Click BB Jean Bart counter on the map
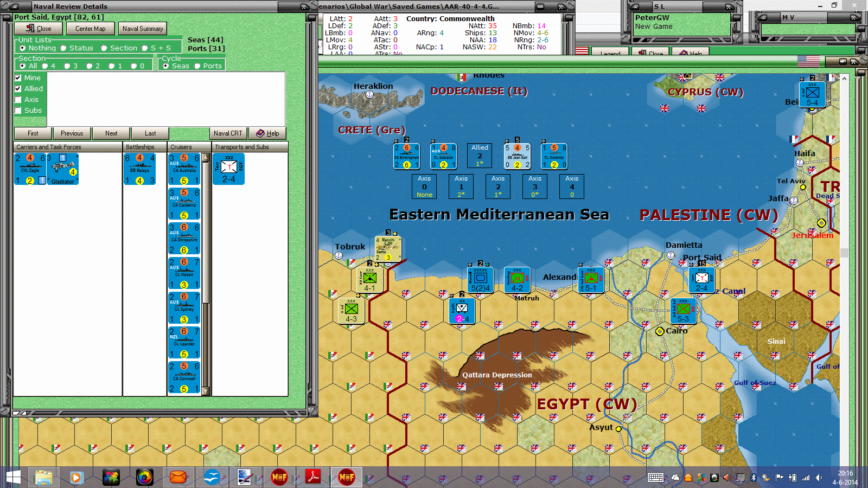The width and height of the screenshot is (868, 488). click(x=517, y=156)
